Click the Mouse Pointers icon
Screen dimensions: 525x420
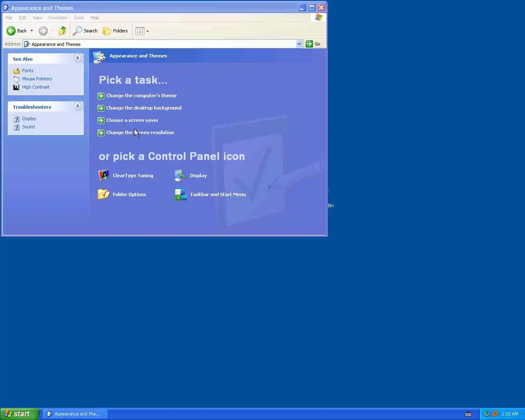point(16,79)
